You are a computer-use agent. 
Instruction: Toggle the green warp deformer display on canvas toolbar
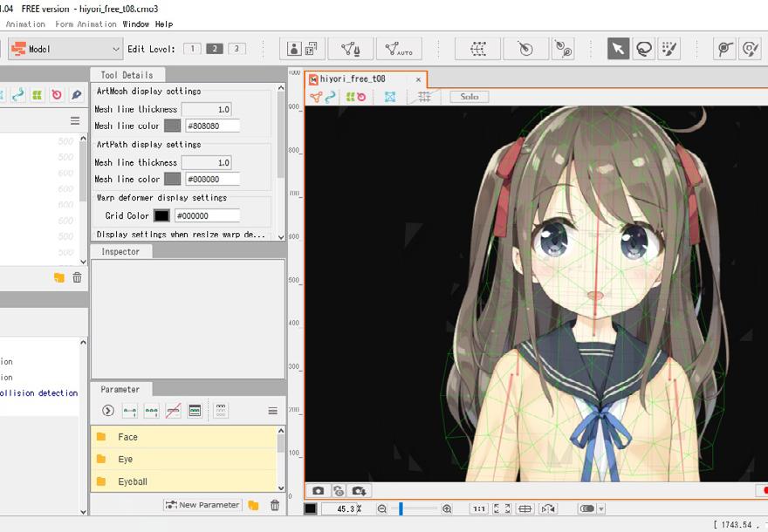[x=350, y=97]
